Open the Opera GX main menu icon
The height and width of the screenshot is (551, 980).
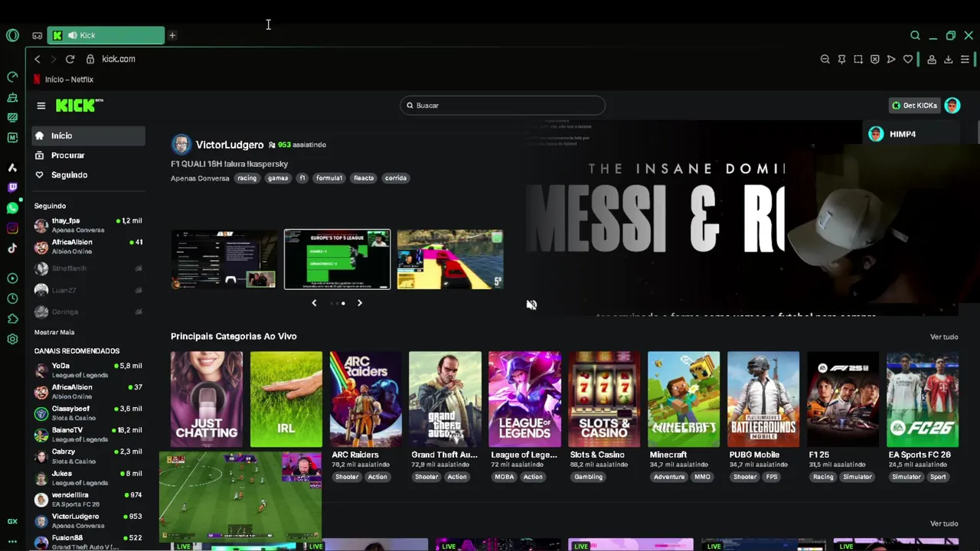click(x=12, y=35)
